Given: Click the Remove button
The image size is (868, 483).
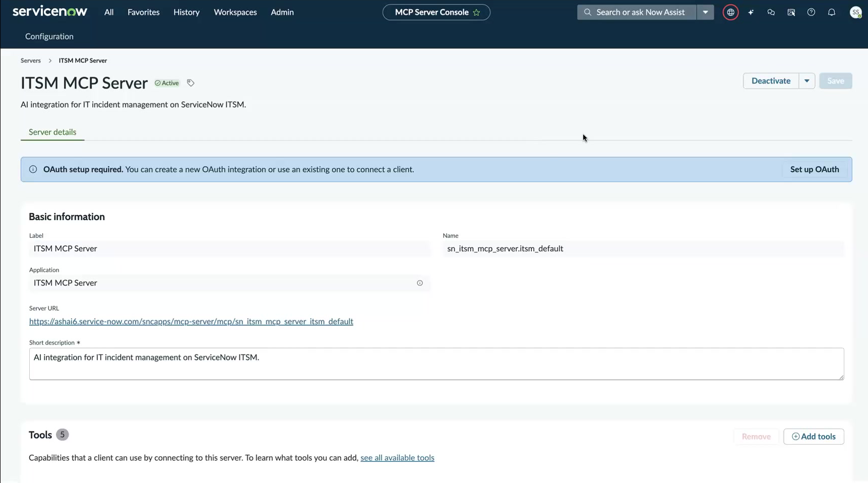Looking at the screenshot, I should [756, 437].
